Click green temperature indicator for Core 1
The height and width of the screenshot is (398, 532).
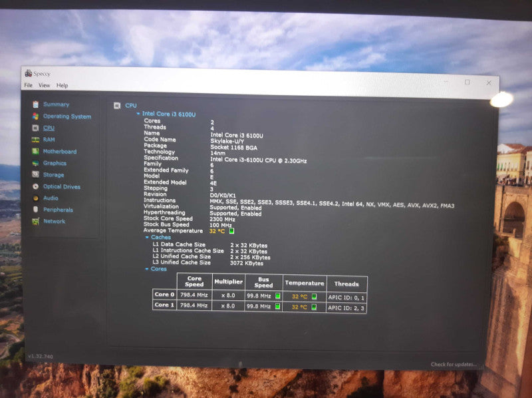coord(314,307)
